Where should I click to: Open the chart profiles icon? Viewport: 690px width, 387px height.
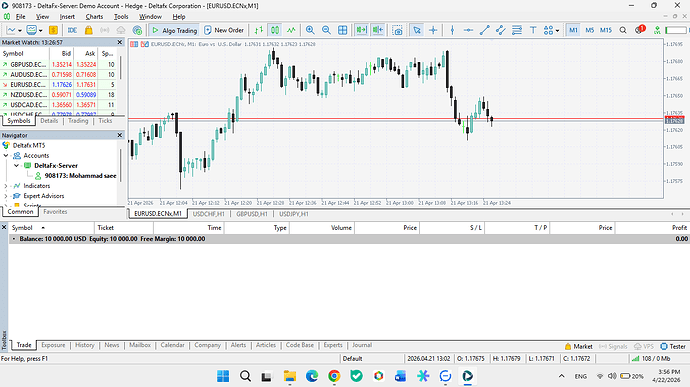click(x=33, y=30)
